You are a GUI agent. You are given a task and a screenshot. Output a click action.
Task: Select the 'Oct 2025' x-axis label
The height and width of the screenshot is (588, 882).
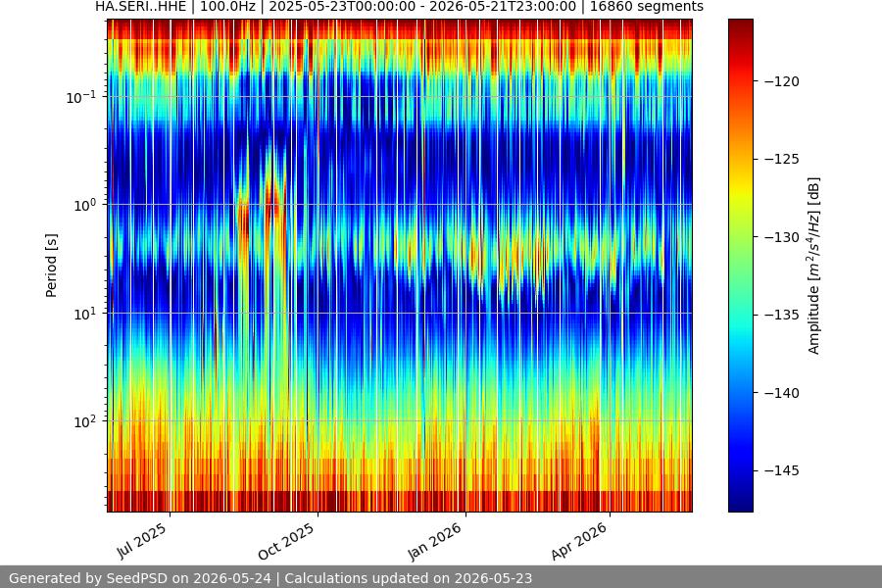[x=286, y=541]
